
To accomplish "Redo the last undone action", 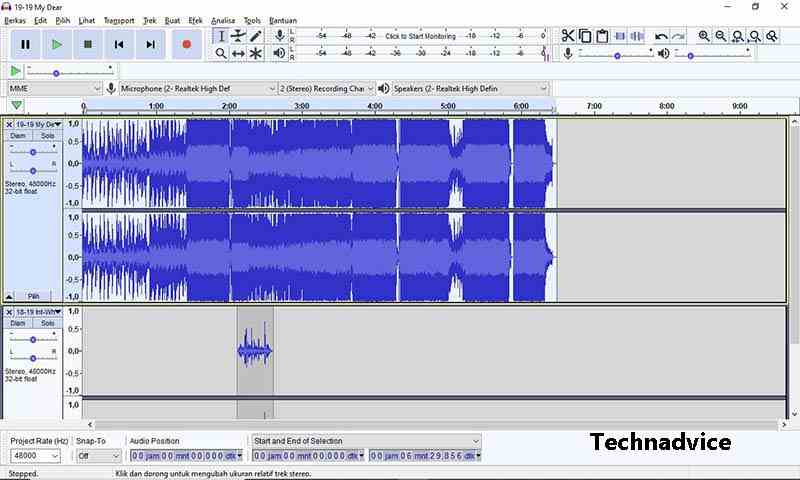I will click(x=678, y=36).
